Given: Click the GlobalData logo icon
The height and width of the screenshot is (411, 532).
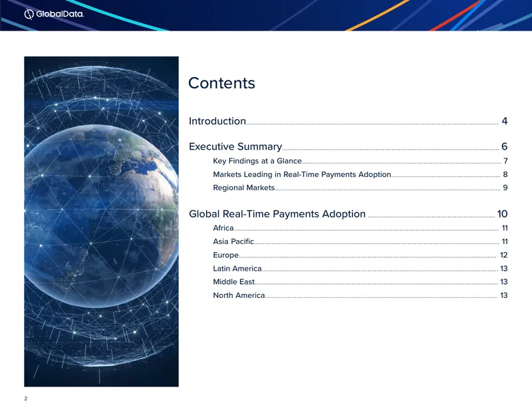Looking at the screenshot, I should pos(29,14).
